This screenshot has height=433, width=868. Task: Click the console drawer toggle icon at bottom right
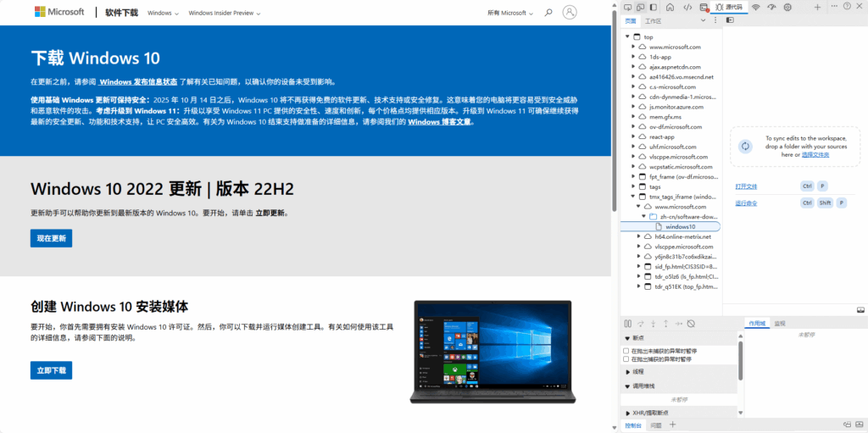point(860,425)
